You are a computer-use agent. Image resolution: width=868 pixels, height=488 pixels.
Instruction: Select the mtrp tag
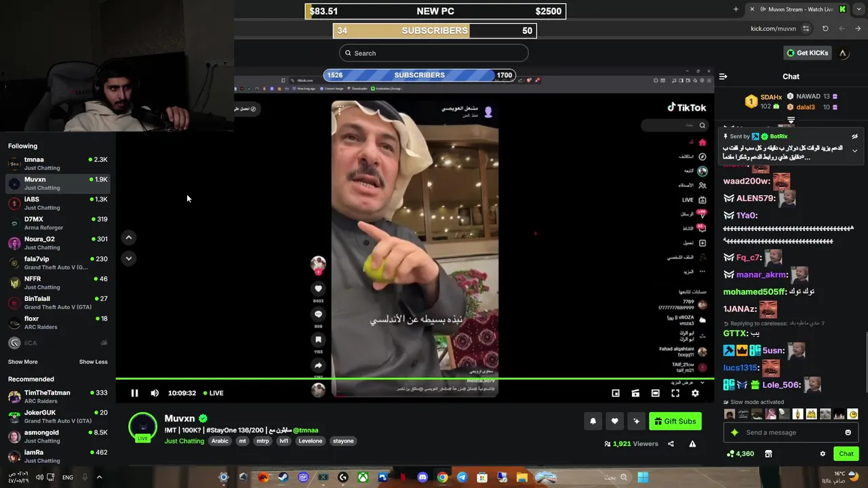262,441
